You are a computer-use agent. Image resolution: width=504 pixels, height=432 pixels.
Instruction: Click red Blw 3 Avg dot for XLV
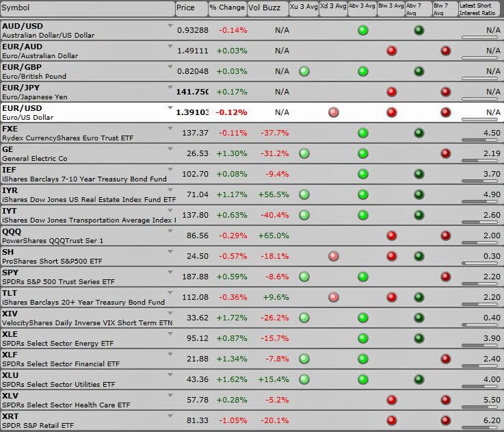[391, 400]
